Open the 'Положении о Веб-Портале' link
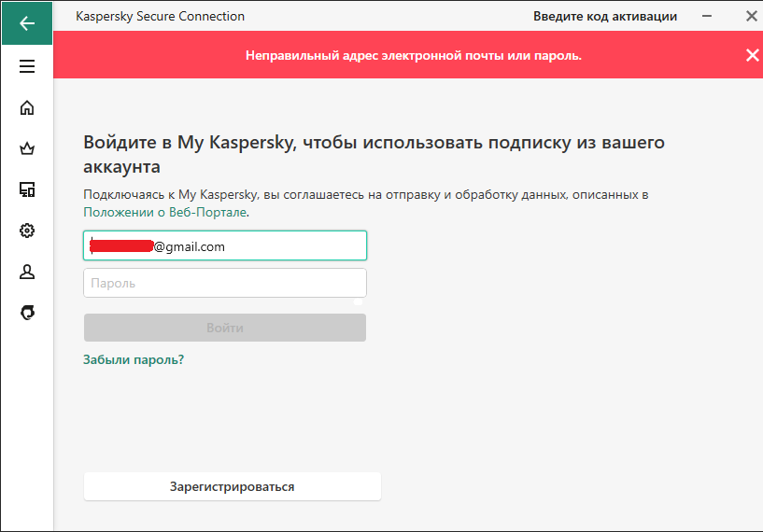This screenshot has height=532, width=763. point(165,213)
